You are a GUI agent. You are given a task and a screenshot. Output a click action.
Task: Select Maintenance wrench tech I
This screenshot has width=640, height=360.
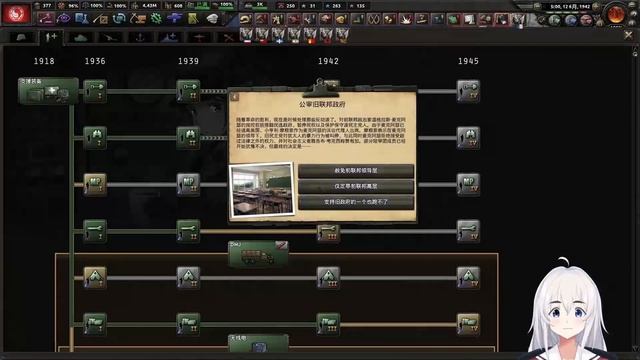[95, 231]
